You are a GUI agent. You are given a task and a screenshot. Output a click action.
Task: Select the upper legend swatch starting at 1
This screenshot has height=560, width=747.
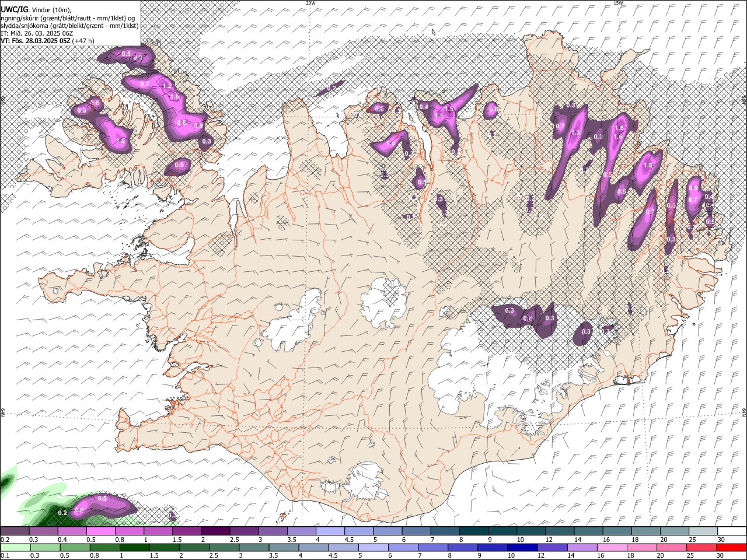tap(158, 531)
